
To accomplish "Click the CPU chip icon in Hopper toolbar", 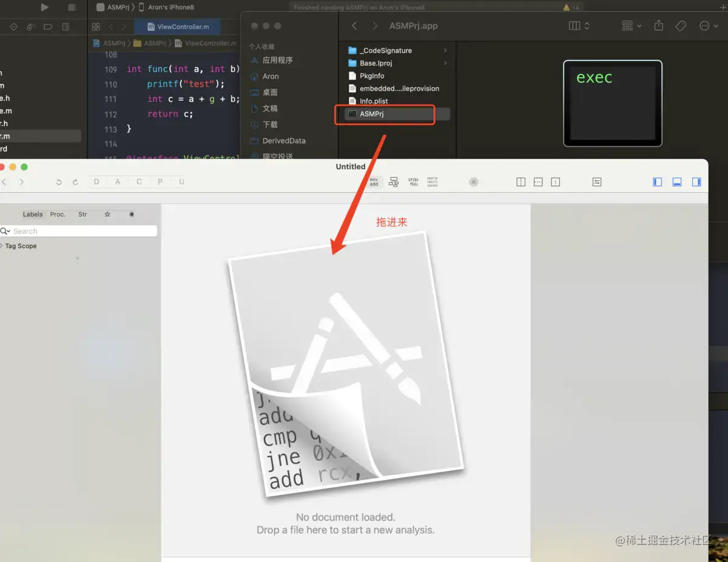I will tap(474, 182).
